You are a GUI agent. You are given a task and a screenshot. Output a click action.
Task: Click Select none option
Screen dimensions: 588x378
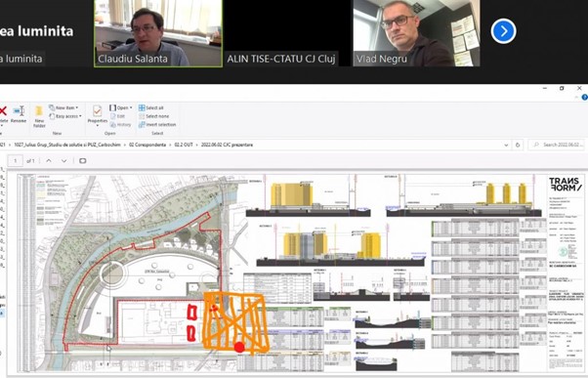coord(153,116)
